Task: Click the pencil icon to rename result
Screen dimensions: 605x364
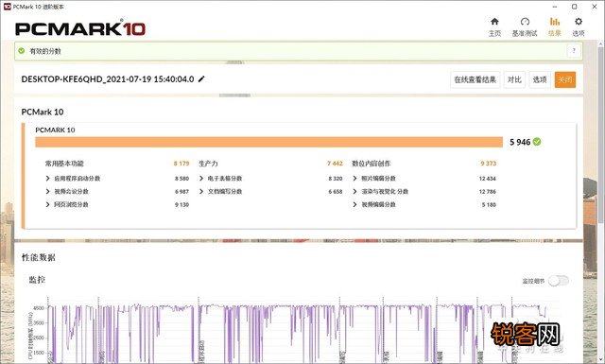Action: 201,79
